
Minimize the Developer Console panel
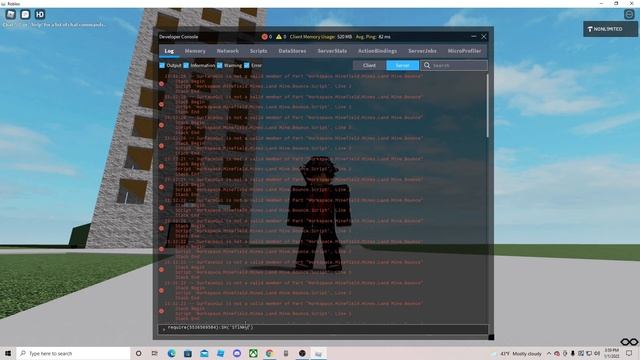click(x=474, y=36)
